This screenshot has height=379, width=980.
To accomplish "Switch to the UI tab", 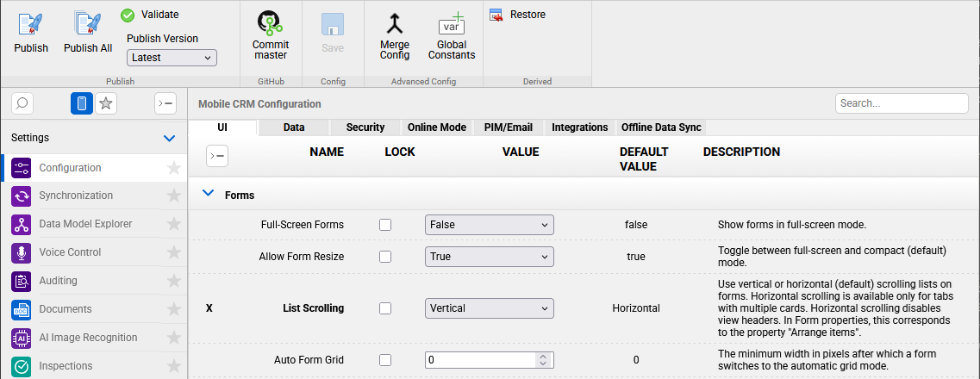I will tap(222, 127).
